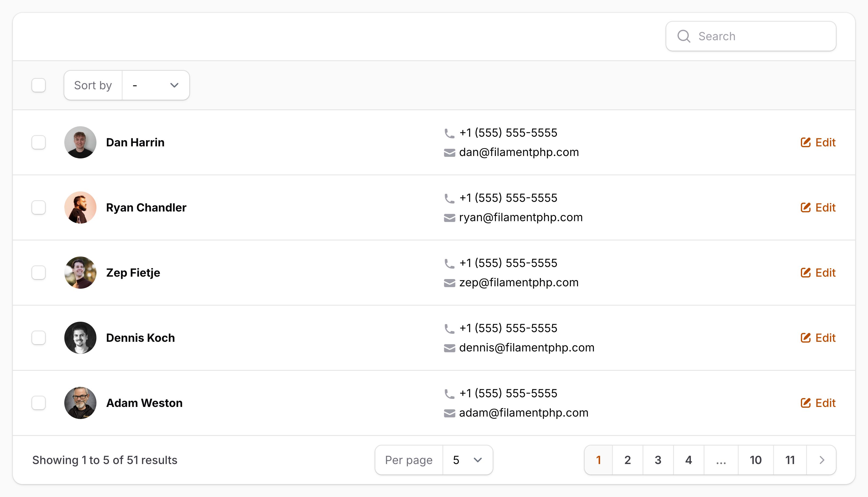
Task: Click envelope icon beside ryan@filamentphp.com
Action: point(450,218)
